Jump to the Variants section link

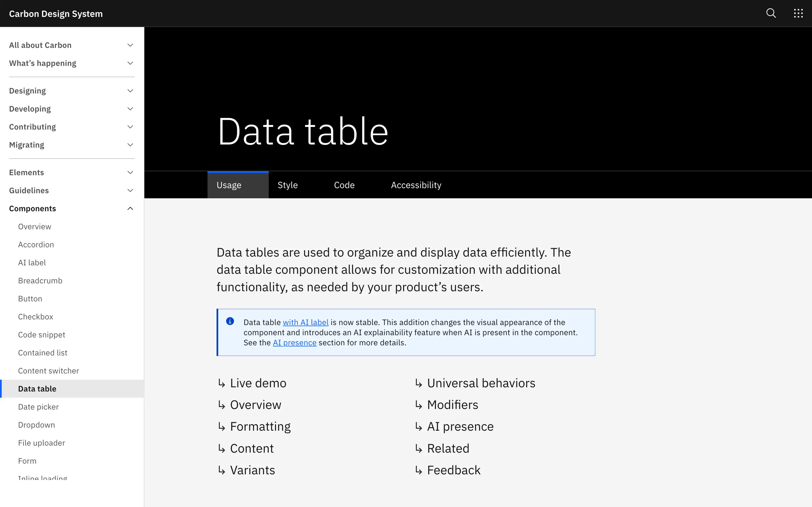tap(252, 470)
